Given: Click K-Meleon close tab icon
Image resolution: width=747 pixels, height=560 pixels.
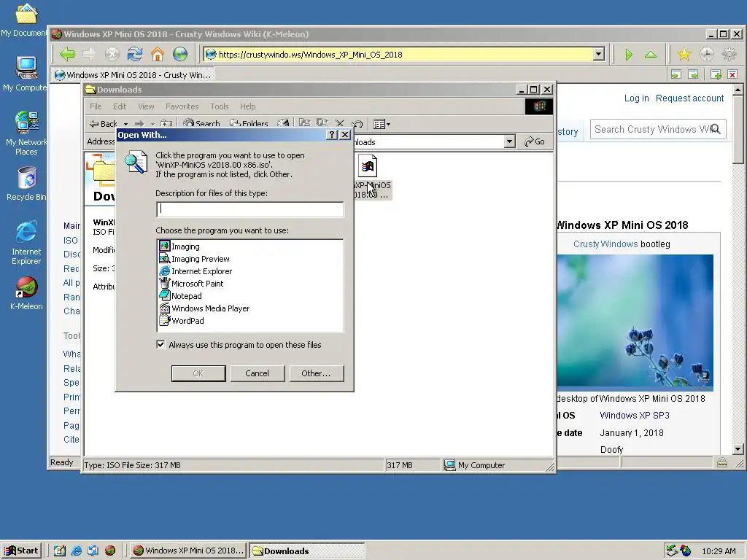Looking at the screenshot, I should 732,74.
